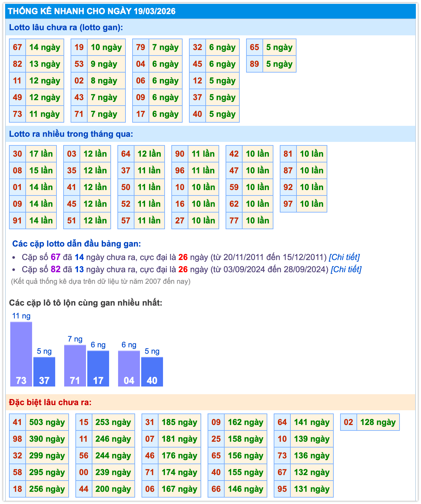The image size is (421, 504).
Task: Open the Chi tiết link for pair 82
Action: (x=346, y=269)
